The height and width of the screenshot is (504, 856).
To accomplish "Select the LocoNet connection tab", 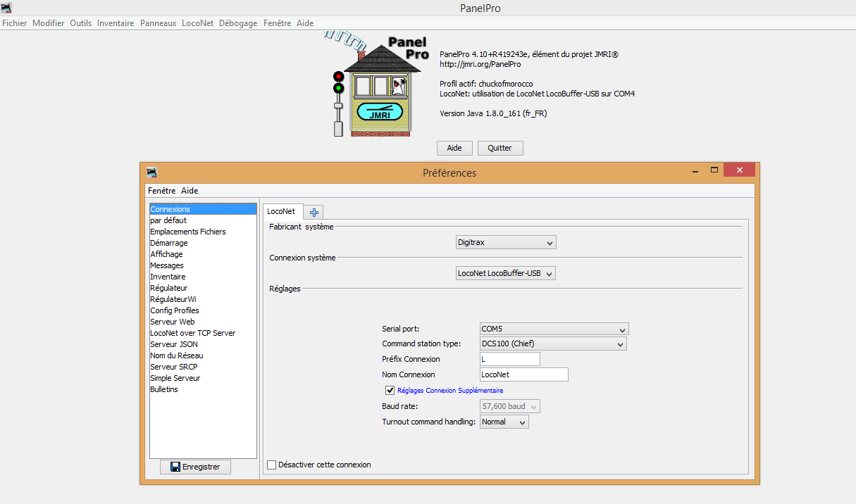I will point(282,211).
